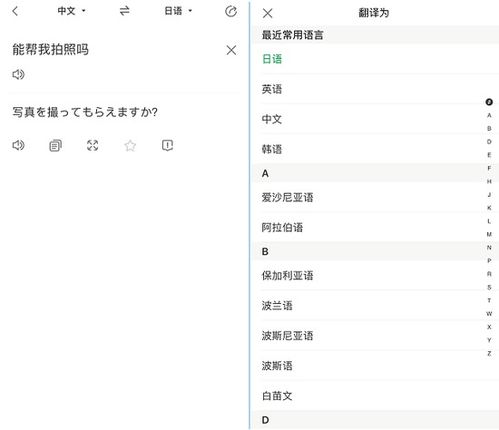Viewport: 499px width, 430px height.
Task: Clear the input text 能帮我拍照吗
Action: pos(231,50)
